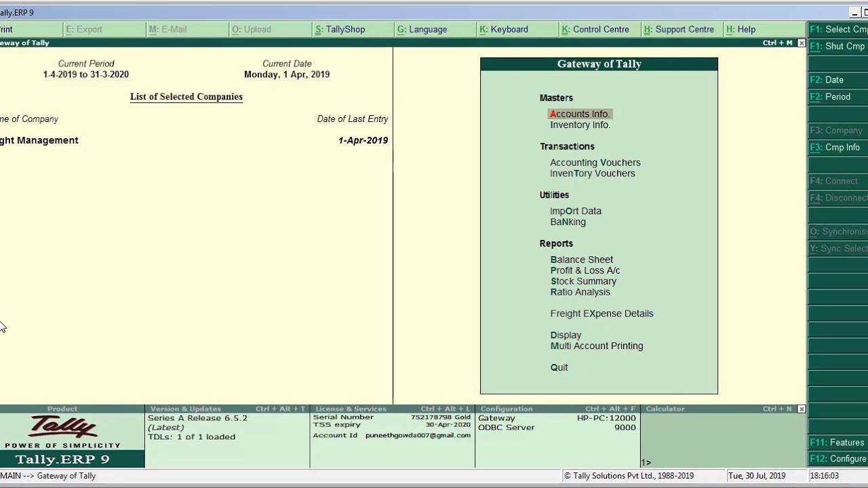Click the 1-Apr-2019 last entry date

363,140
